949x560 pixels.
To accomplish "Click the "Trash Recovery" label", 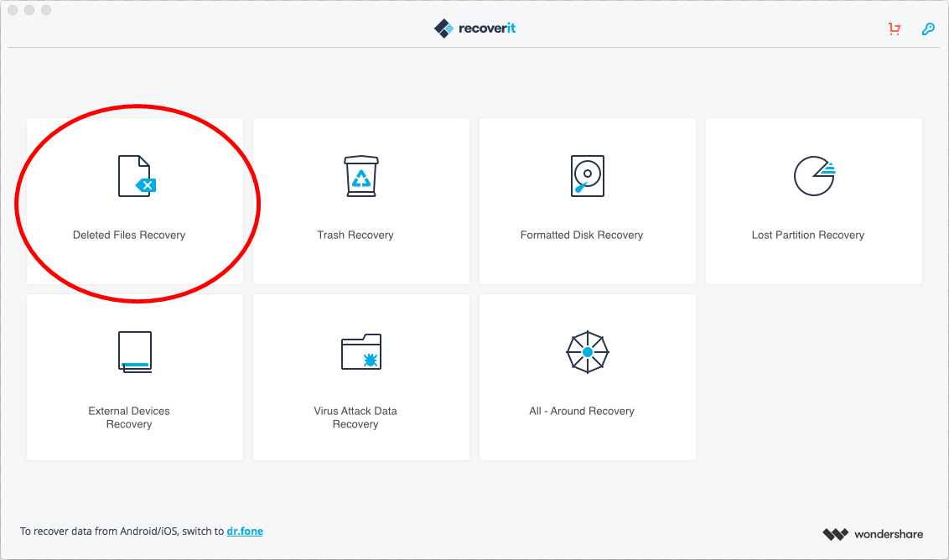I will click(x=355, y=235).
